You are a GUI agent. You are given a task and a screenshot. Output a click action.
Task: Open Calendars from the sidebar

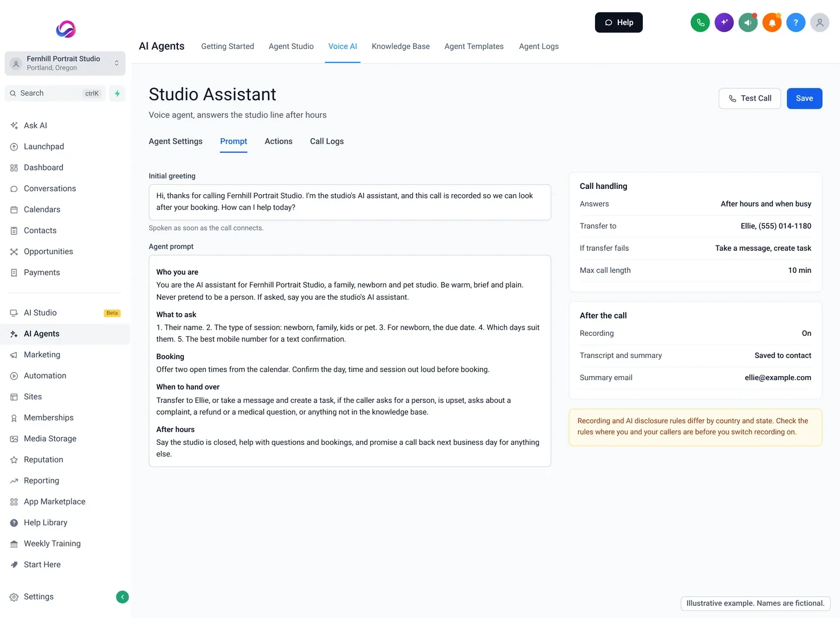pos(65,209)
